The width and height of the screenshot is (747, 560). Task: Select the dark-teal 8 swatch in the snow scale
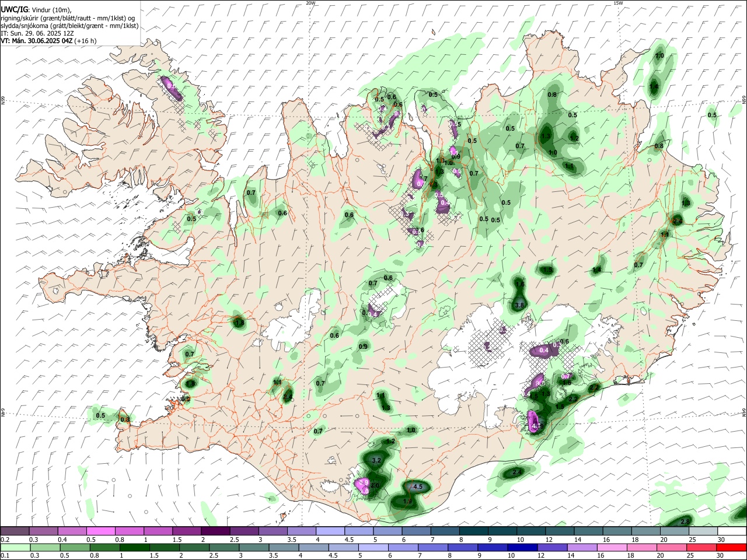coord(473,531)
